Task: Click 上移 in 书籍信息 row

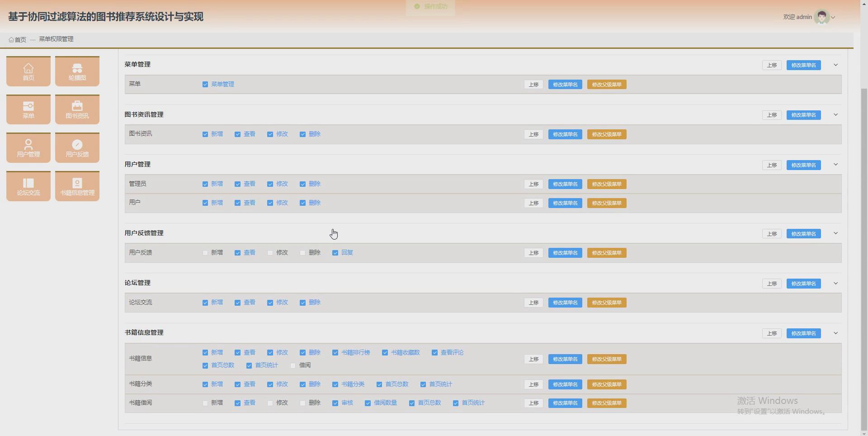Action: pos(533,359)
